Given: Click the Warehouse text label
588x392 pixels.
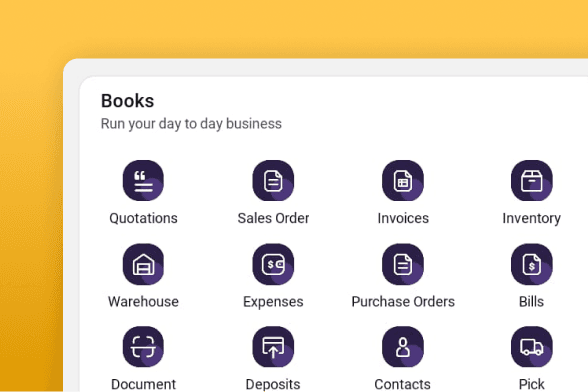Looking at the screenshot, I should [143, 302].
